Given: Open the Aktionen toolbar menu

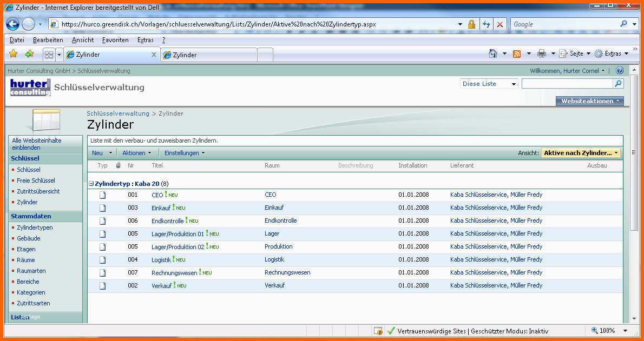Looking at the screenshot, I should [x=136, y=153].
